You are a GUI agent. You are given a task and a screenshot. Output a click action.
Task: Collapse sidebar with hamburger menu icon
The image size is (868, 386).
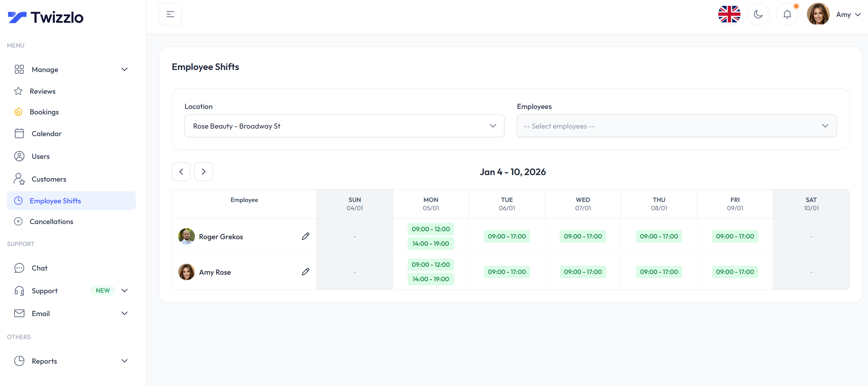(x=170, y=14)
